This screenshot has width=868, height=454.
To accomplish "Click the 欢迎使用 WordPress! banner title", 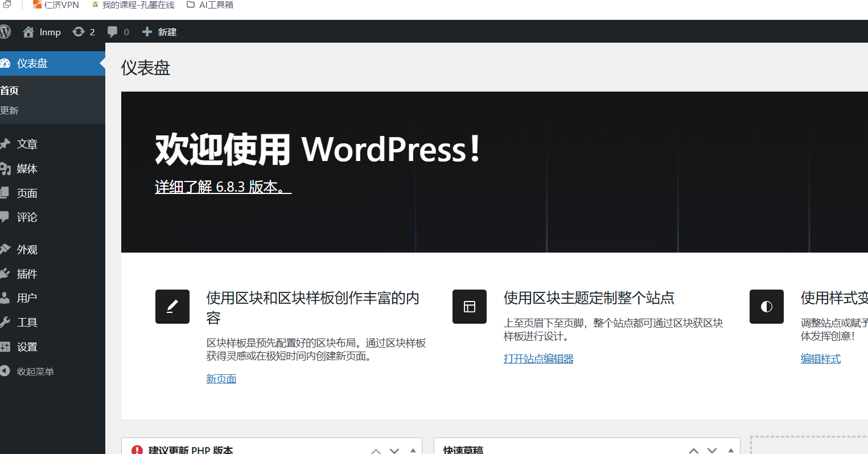I will point(319,149).
